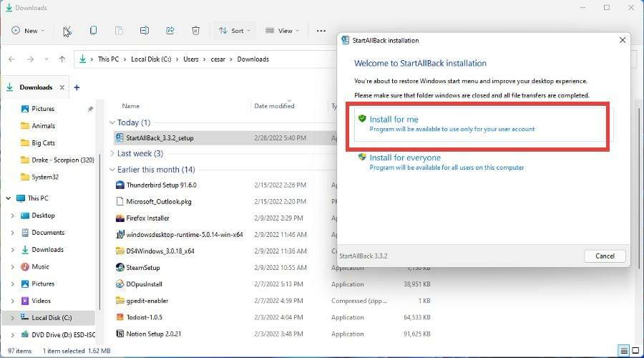Go up one folder level
This screenshot has height=358, width=644.
point(62,59)
